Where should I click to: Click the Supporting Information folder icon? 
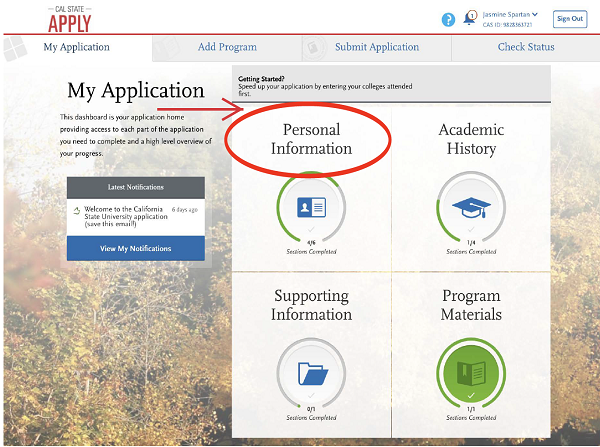(x=313, y=373)
